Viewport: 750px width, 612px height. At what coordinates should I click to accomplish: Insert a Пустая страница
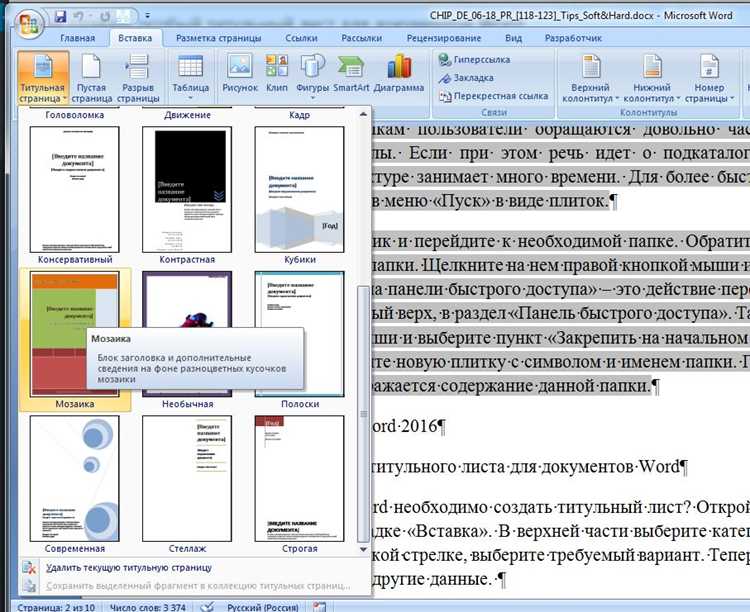[x=91, y=78]
